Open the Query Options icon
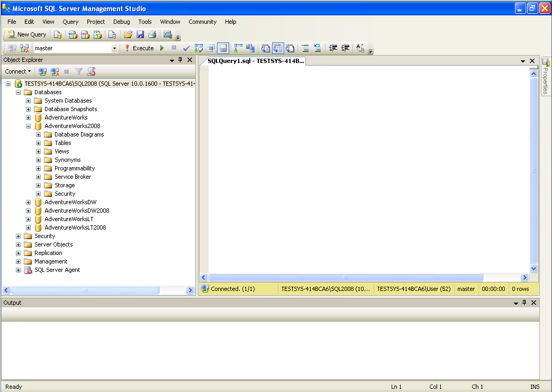This screenshot has height=392, width=552. (211, 48)
